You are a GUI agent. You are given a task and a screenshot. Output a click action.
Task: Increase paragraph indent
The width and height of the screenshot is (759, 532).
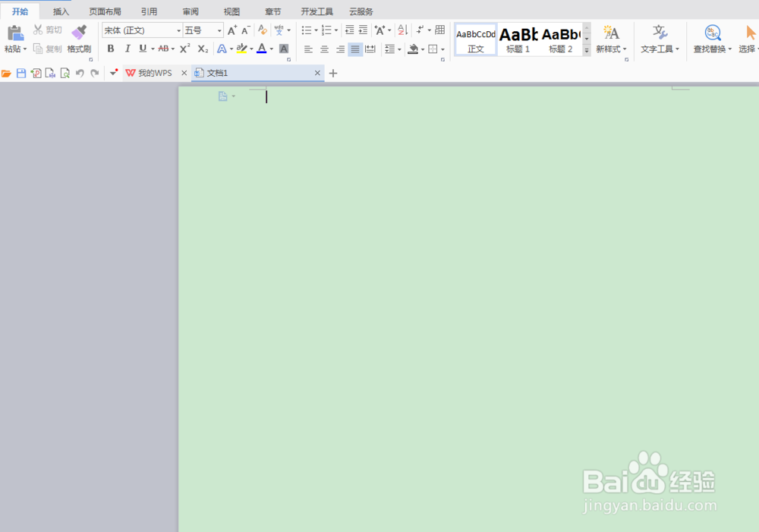pyautogui.click(x=363, y=30)
